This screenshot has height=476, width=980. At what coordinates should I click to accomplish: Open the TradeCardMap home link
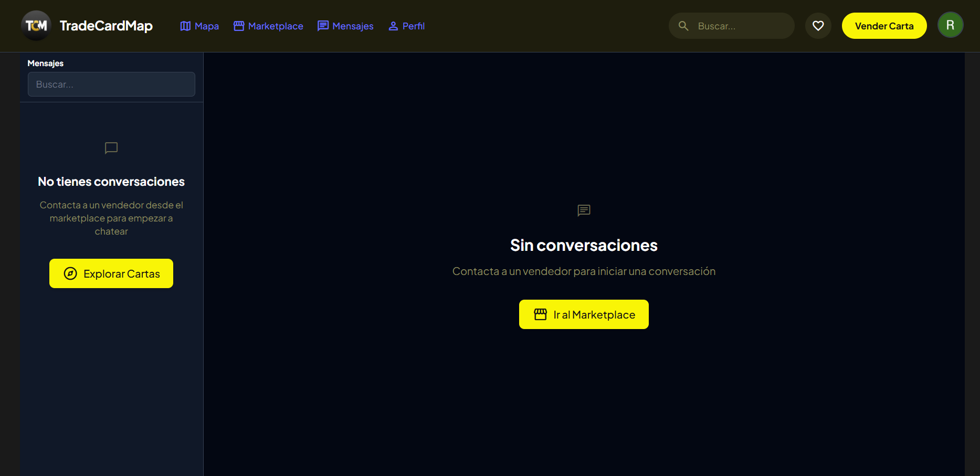(106, 26)
